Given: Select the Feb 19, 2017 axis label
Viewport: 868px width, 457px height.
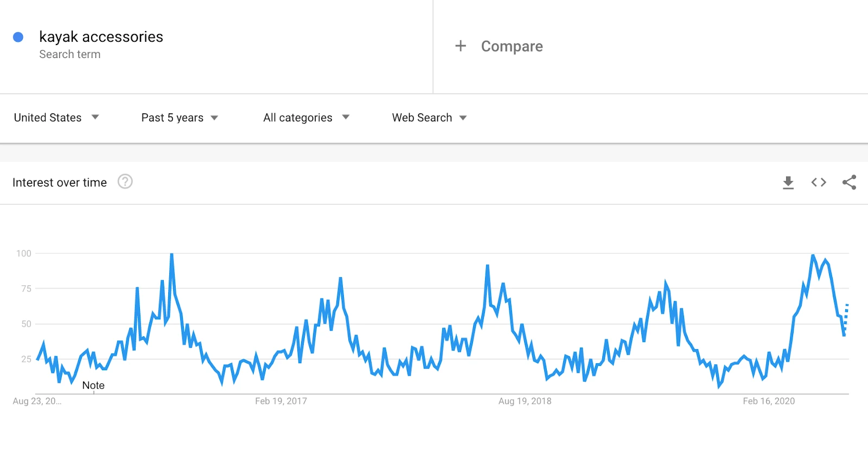Looking at the screenshot, I should click(x=281, y=401).
